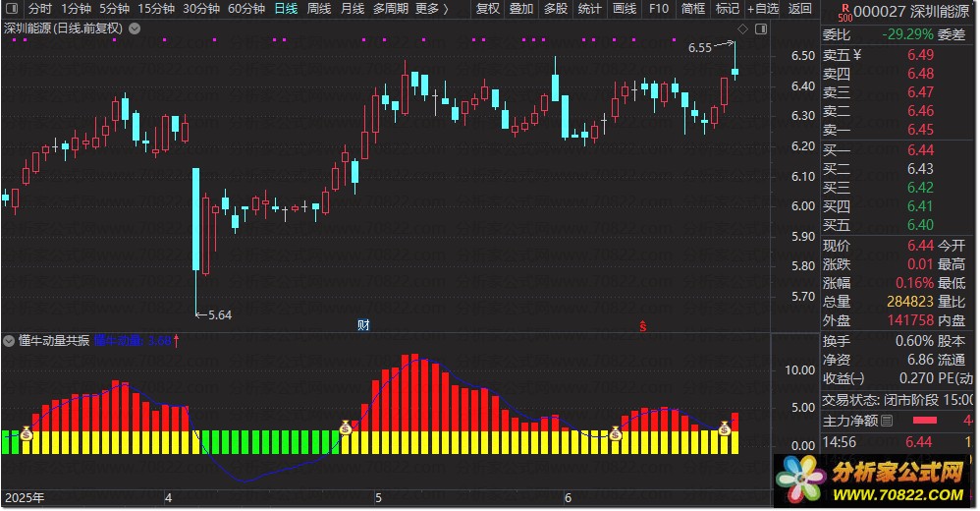
Task: Select the 15分钟 timeframe
Action: tap(156, 9)
